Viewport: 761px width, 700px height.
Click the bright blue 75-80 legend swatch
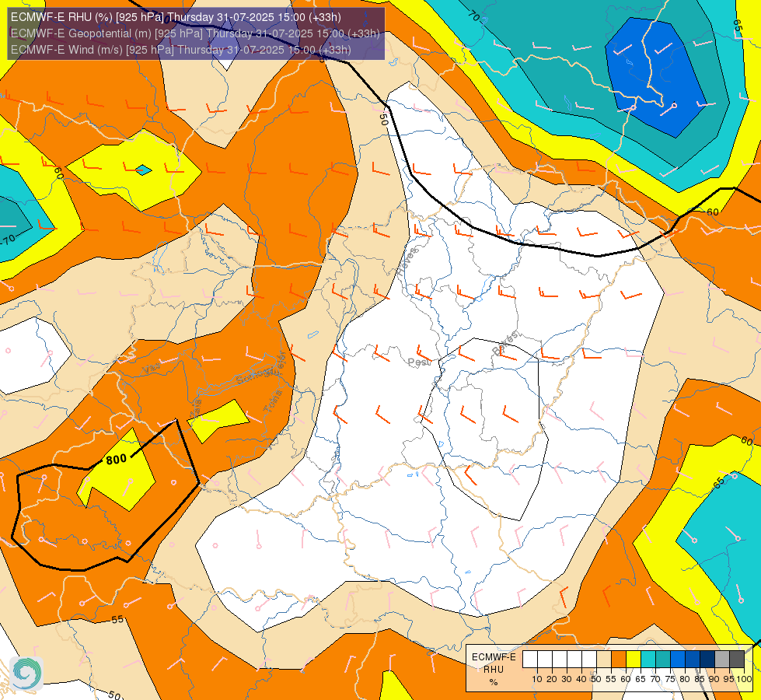[678, 659]
